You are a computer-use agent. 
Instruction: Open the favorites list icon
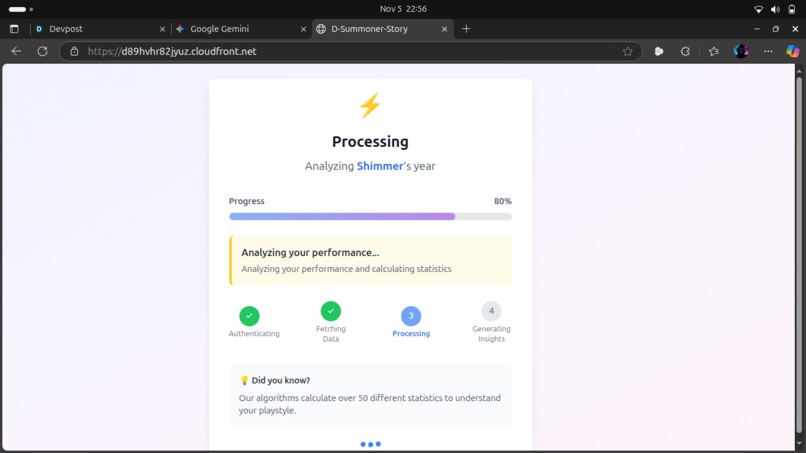pos(713,51)
